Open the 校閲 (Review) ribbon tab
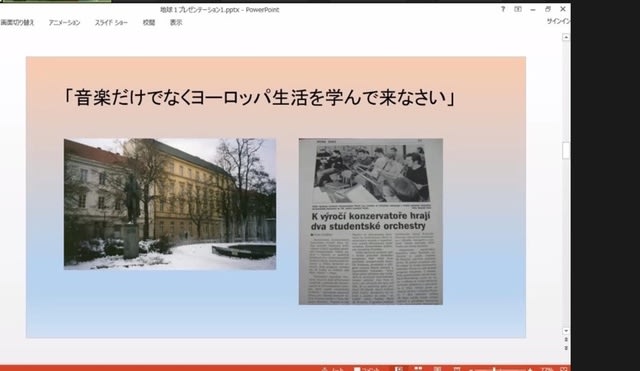 click(149, 22)
